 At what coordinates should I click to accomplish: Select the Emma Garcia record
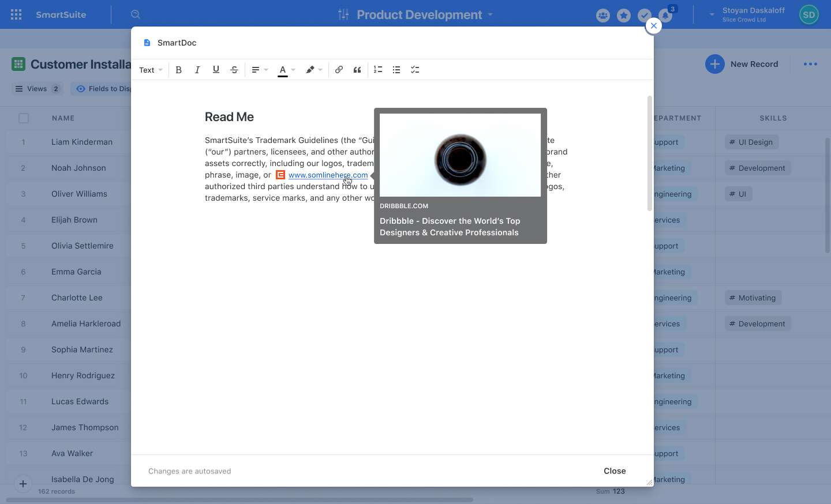pos(76,272)
